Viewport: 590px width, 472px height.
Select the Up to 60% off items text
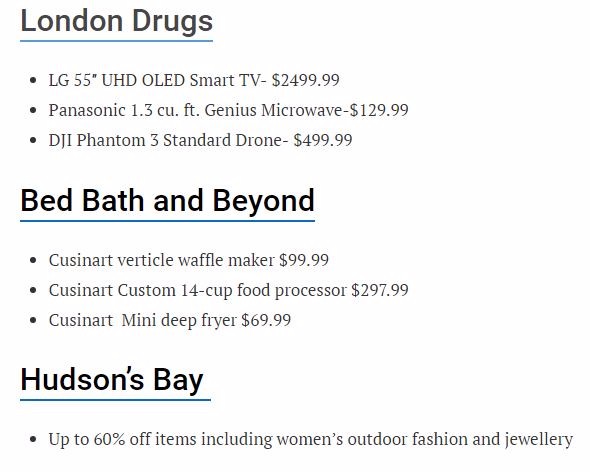click(310, 439)
